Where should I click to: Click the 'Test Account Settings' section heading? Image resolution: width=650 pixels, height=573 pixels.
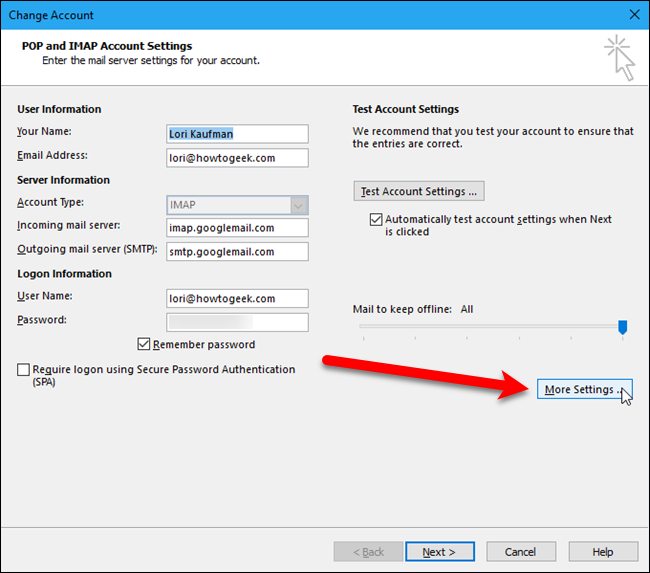406,109
